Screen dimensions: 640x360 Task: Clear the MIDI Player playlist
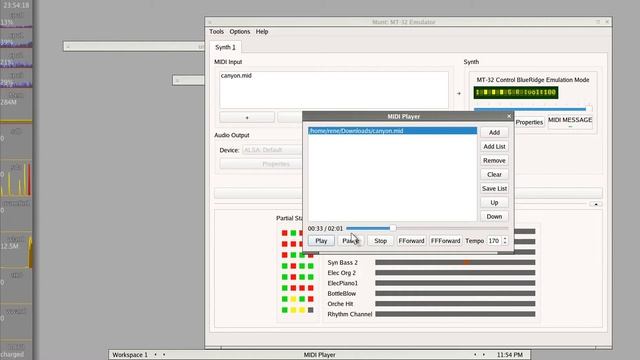tap(494, 174)
